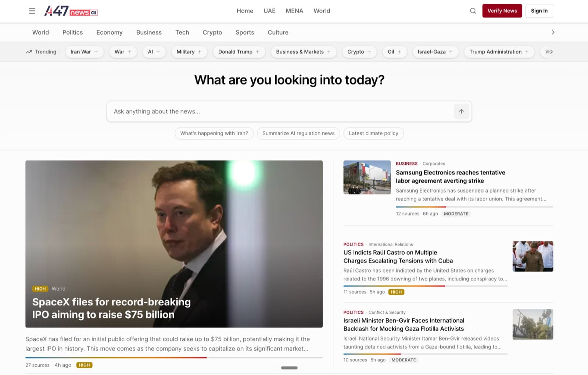Click MODERATE badge on Samsung story
The height and width of the screenshot is (375, 588).
coord(456,214)
